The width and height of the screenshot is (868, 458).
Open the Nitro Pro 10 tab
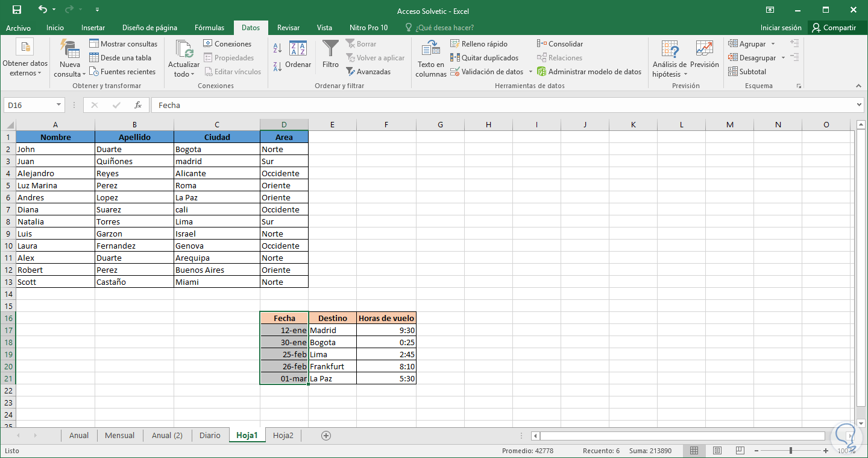click(x=369, y=28)
